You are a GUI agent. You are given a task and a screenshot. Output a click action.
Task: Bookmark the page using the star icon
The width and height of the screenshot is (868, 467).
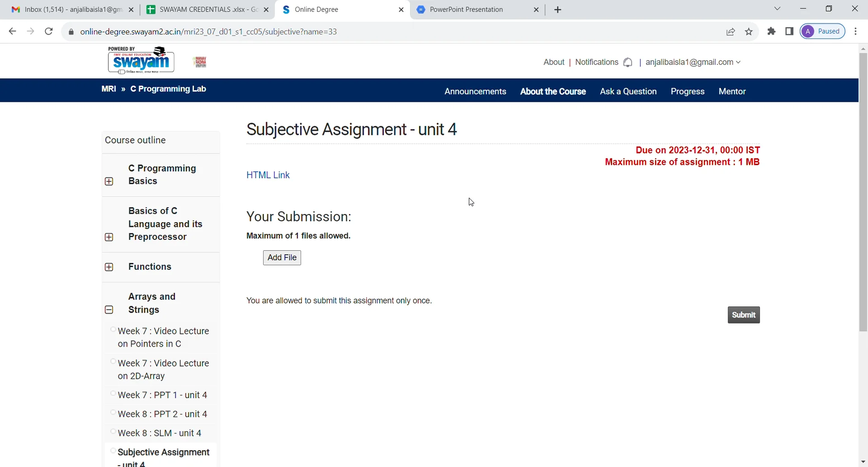[x=749, y=32]
